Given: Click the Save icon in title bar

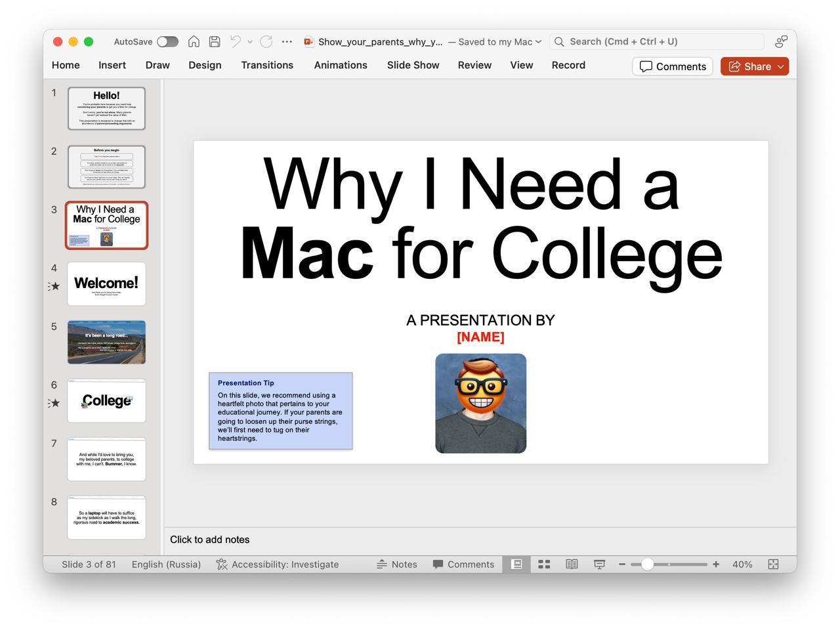Looking at the screenshot, I should tap(215, 41).
